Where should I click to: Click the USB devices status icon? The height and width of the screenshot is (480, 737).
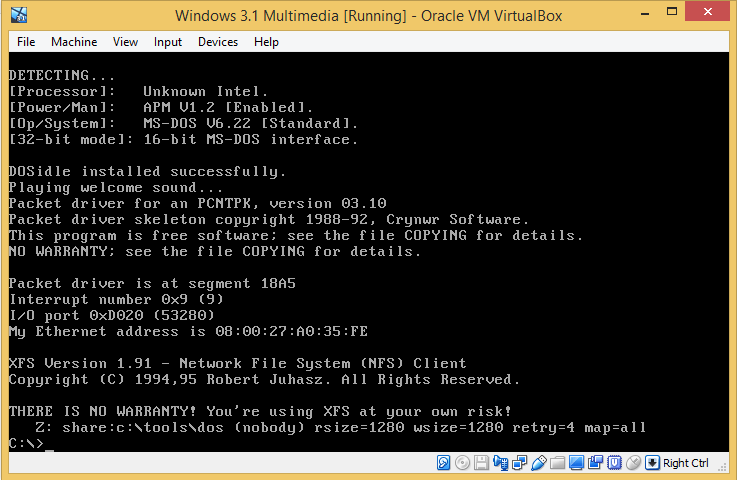click(x=539, y=463)
